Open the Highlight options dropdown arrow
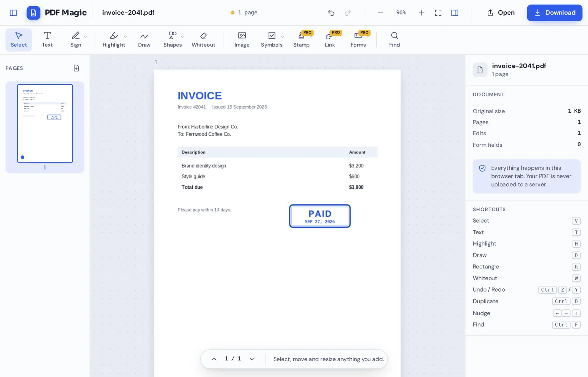 pos(126,36)
